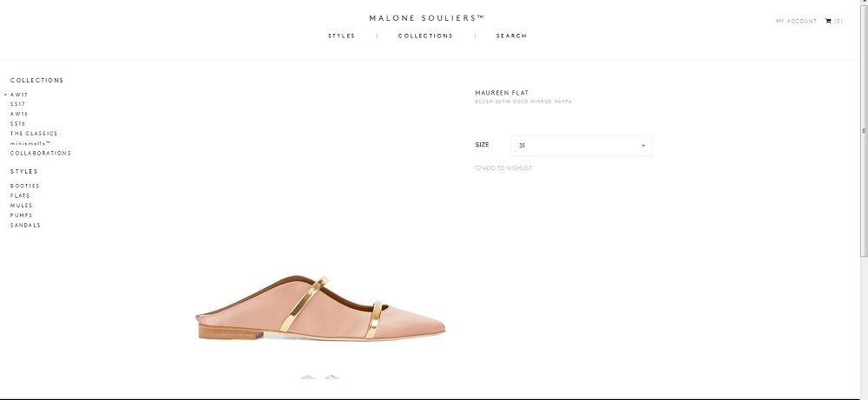Select the AW17 collection in the sidebar
Viewport: 868px width, 400px height.
point(19,95)
